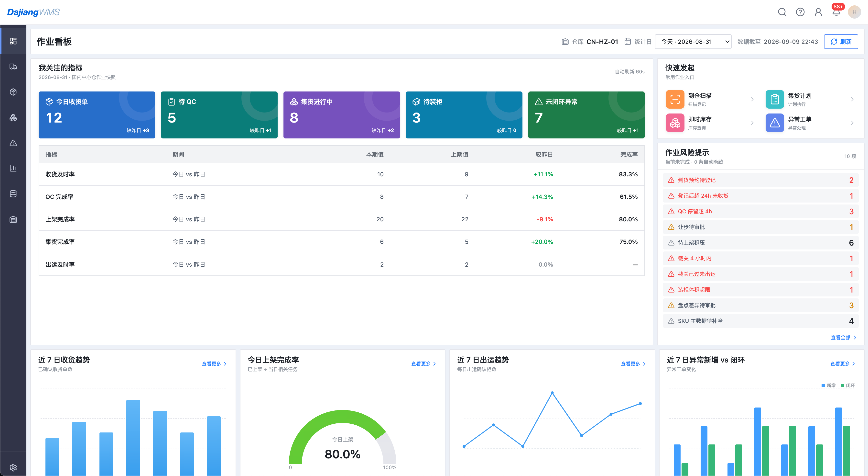
Task: Open the 待 QC metric card
Action: 219,115
